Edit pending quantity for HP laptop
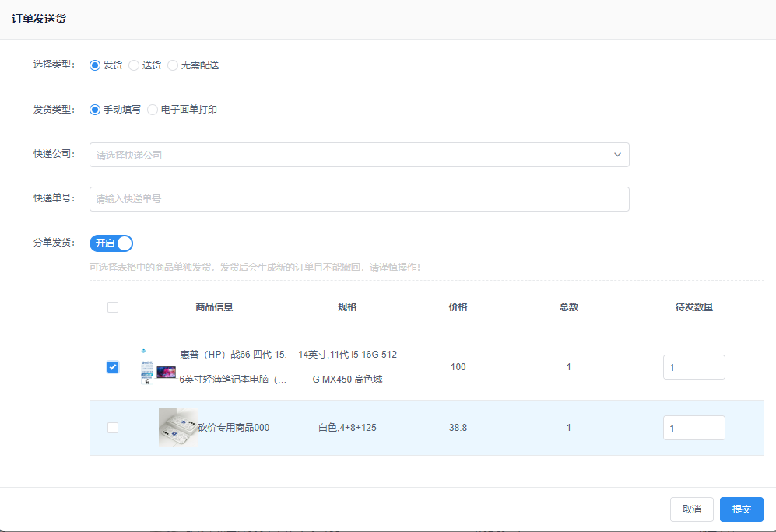776x532 pixels. coord(693,367)
